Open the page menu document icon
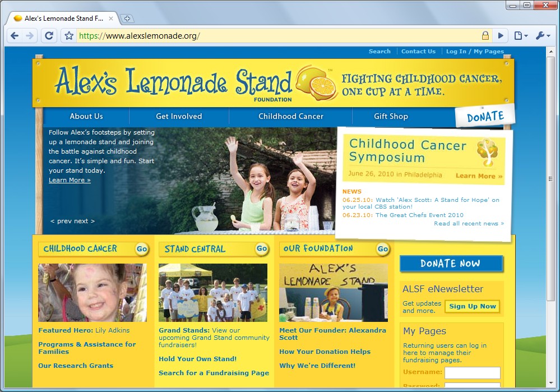 click(x=520, y=36)
